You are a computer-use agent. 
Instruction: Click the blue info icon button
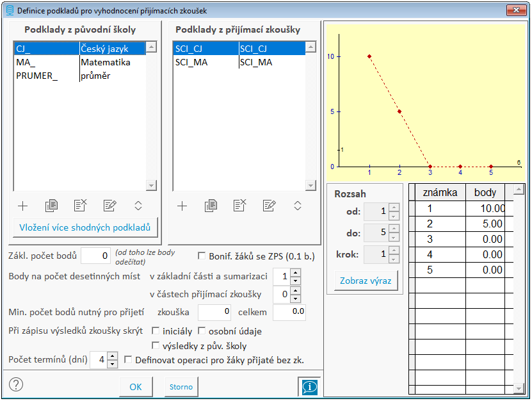[x=309, y=387]
